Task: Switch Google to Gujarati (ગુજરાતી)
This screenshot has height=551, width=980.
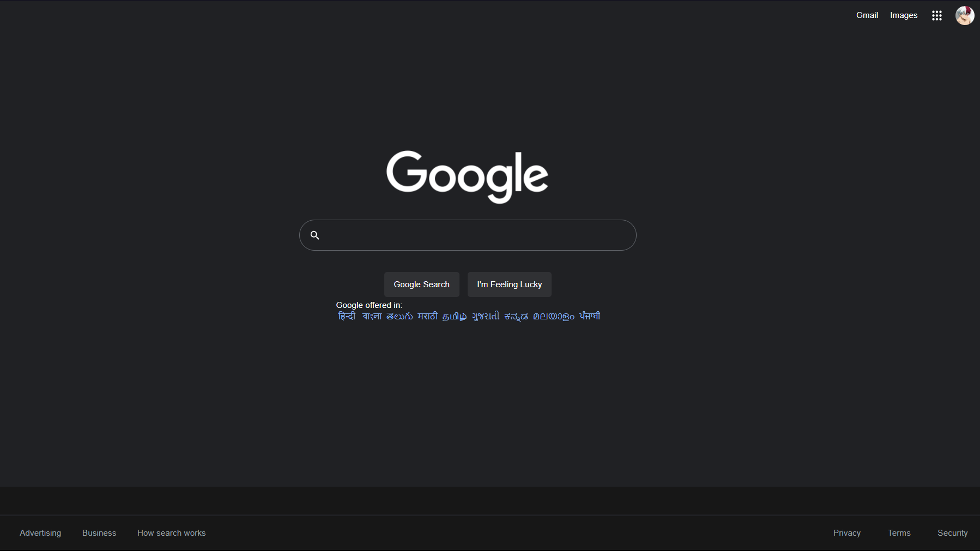Action: coord(485,316)
